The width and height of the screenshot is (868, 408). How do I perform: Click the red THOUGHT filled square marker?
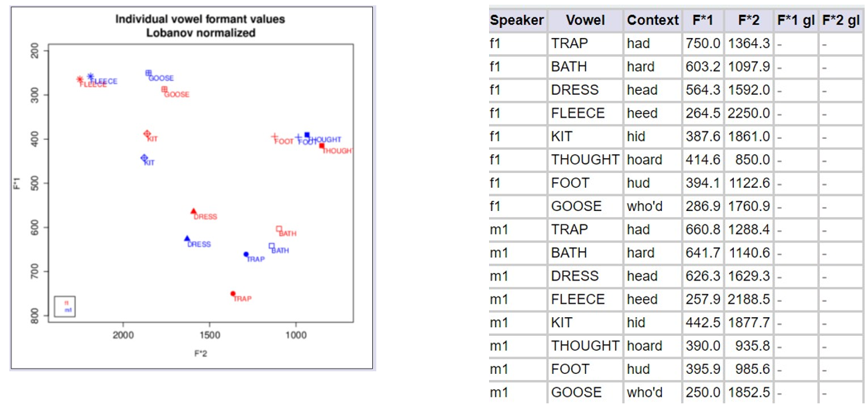coord(322,146)
